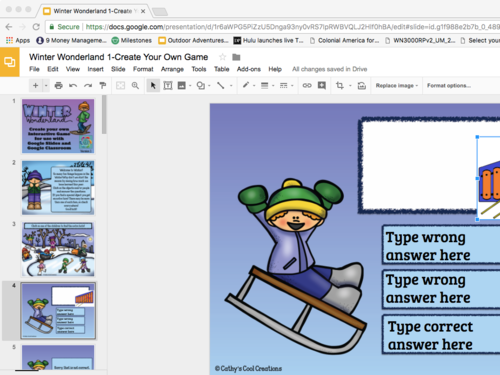Image resolution: width=500 pixels, height=375 pixels.
Task: Open the Edit menu
Action: point(53,69)
